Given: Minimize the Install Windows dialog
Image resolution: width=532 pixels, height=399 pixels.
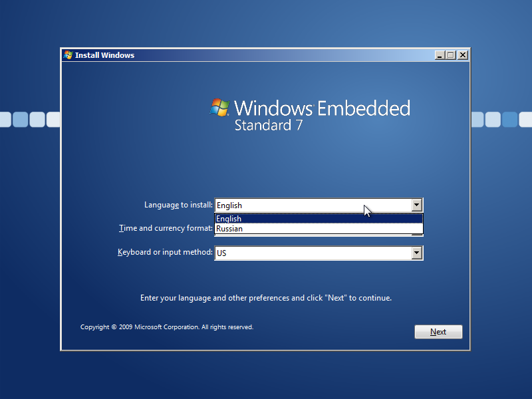Looking at the screenshot, I should [440, 55].
